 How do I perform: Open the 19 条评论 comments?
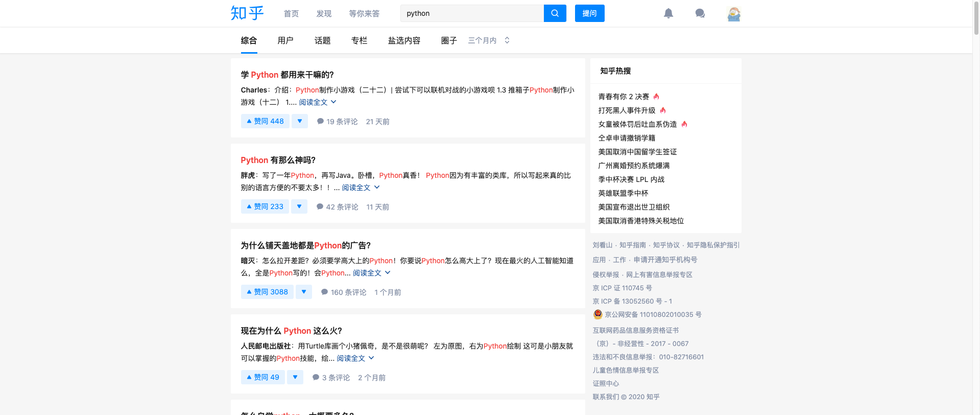(337, 122)
